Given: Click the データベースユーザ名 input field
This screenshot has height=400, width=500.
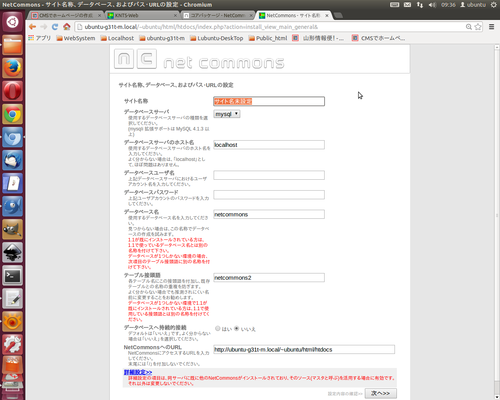Looking at the screenshot, I should [x=269, y=175].
